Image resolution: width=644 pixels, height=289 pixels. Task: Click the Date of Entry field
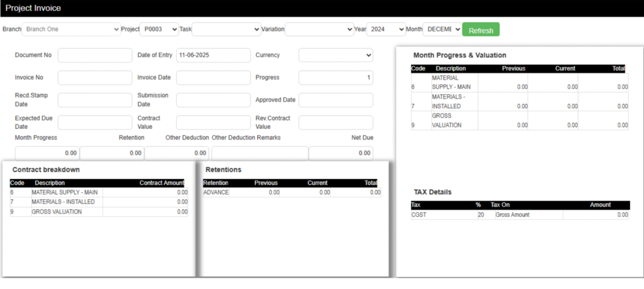click(213, 55)
